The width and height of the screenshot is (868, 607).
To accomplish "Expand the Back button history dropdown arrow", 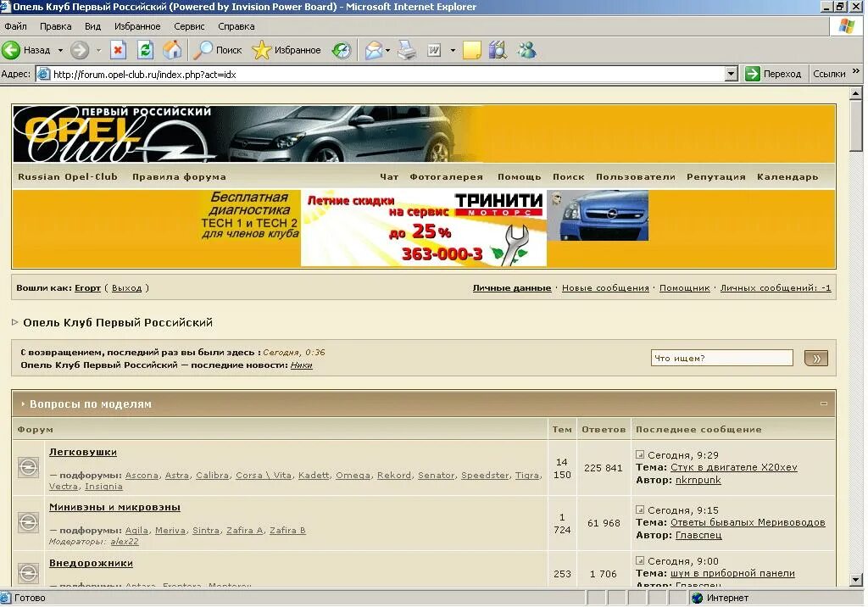I will tap(60, 50).
